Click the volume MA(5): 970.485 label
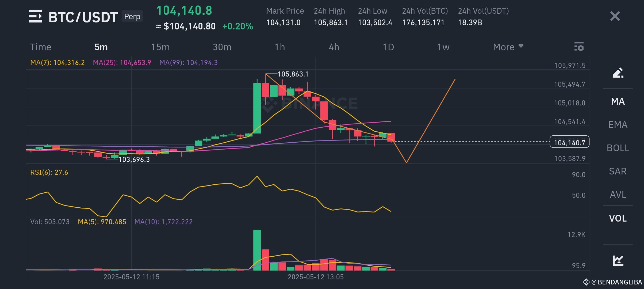This screenshot has height=289, width=644. [x=102, y=222]
